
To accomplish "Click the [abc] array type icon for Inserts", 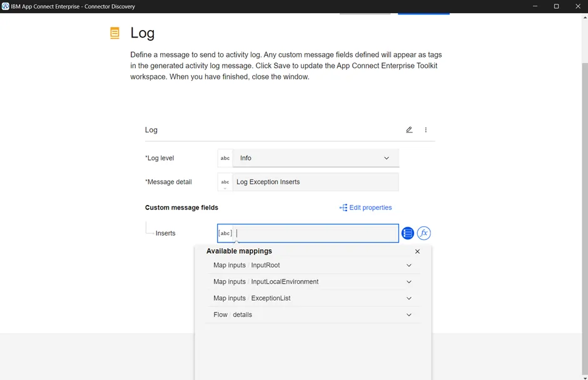I will coord(225,233).
